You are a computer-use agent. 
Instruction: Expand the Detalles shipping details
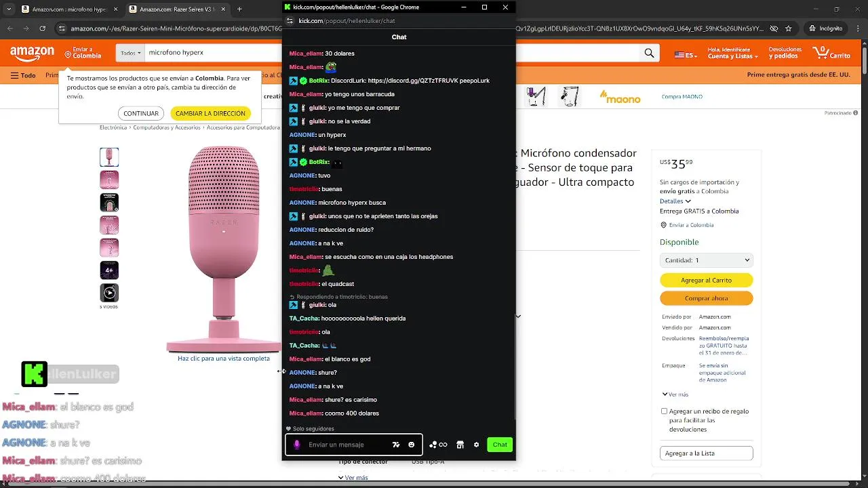click(x=675, y=201)
